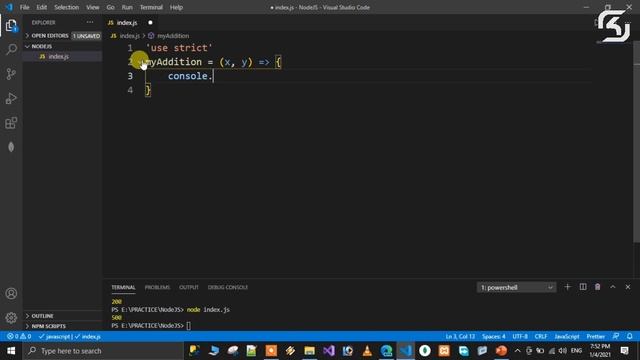Add a new terminal with plus icon

(x=567, y=287)
